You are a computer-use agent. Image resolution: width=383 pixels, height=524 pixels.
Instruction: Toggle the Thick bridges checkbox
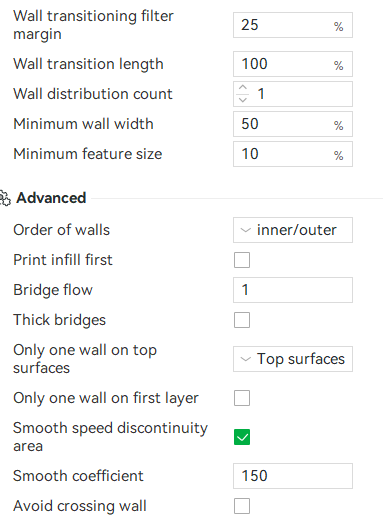click(242, 320)
